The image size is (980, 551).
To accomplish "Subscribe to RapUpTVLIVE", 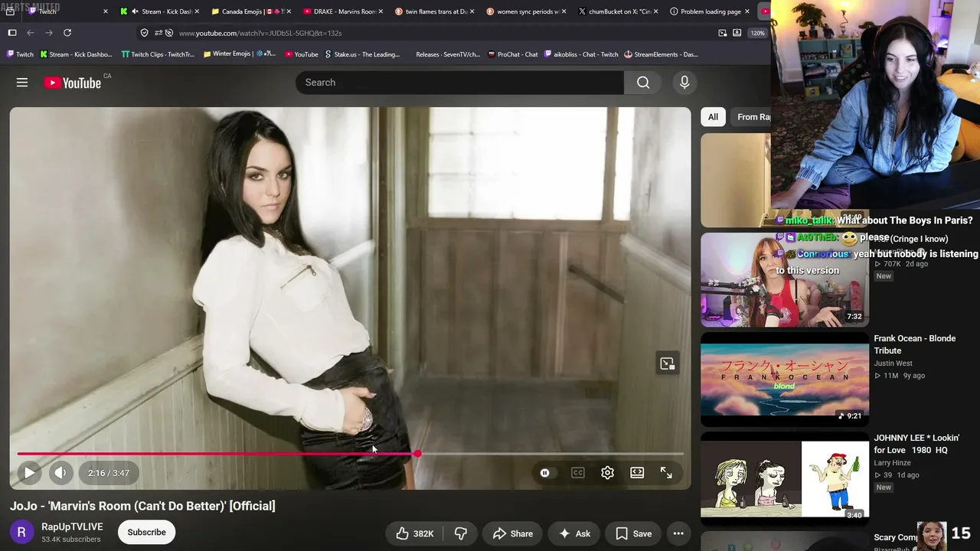I will click(146, 532).
